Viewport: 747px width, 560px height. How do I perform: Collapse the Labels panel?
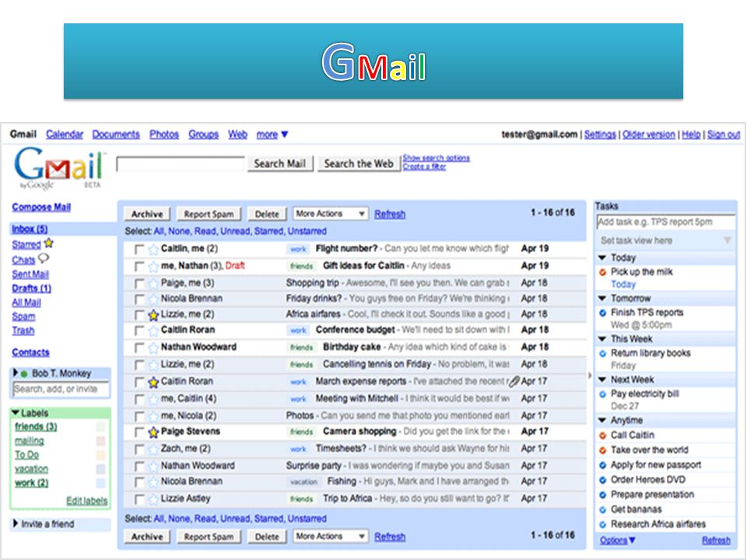pyautogui.click(x=16, y=413)
